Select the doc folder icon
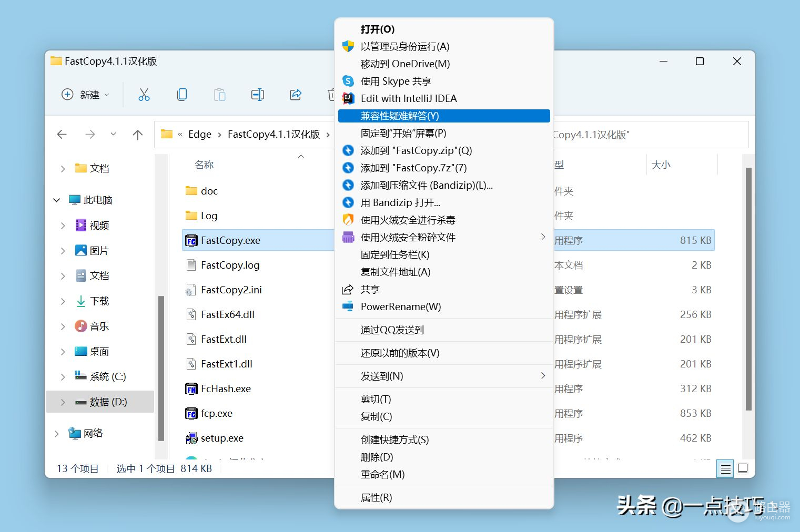This screenshot has width=800, height=532. pyautogui.click(x=191, y=191)
